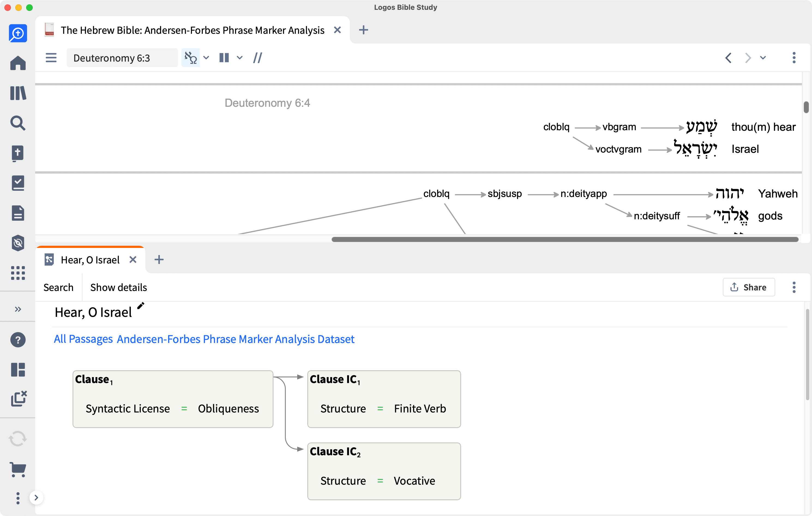Click the bottom panel vertical scrollbar

tap(807, 354)
